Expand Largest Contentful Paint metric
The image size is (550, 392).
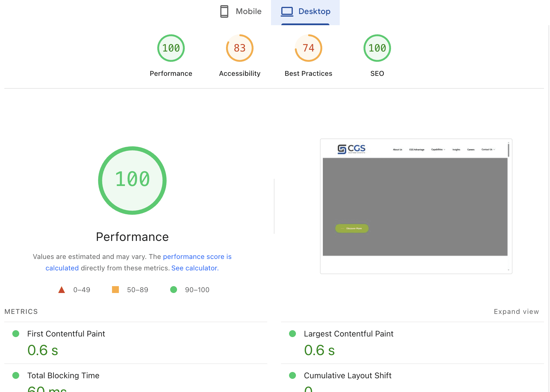(x=349, y=334)
